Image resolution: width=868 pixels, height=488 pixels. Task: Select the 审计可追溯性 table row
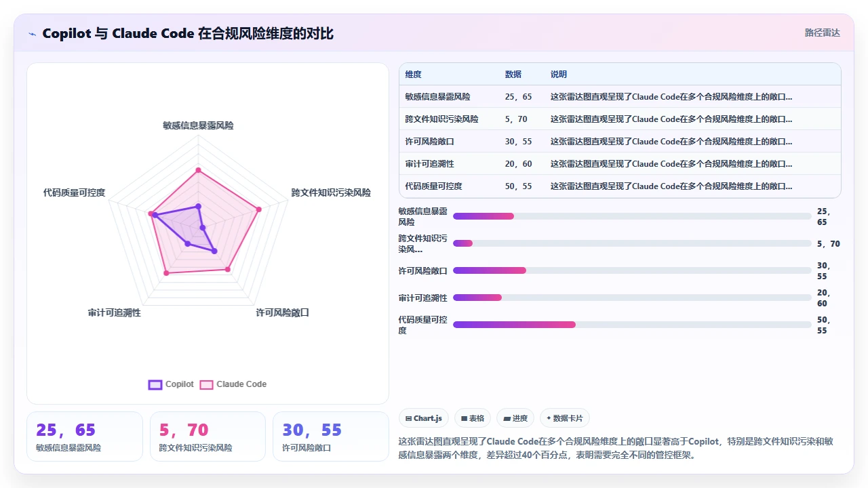tap(620, 164)
